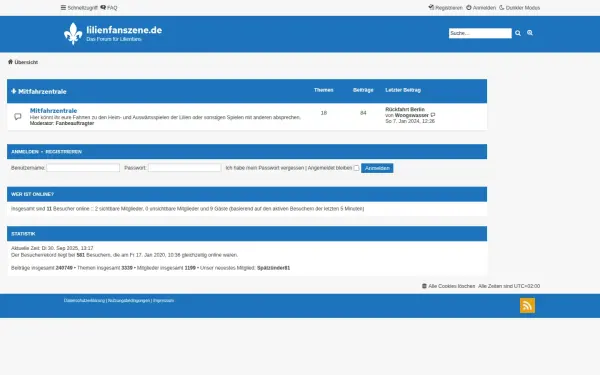Viewport: 600px width, 375px height.
Task: Click the Registrieren link in top bar
Action: 445,8
